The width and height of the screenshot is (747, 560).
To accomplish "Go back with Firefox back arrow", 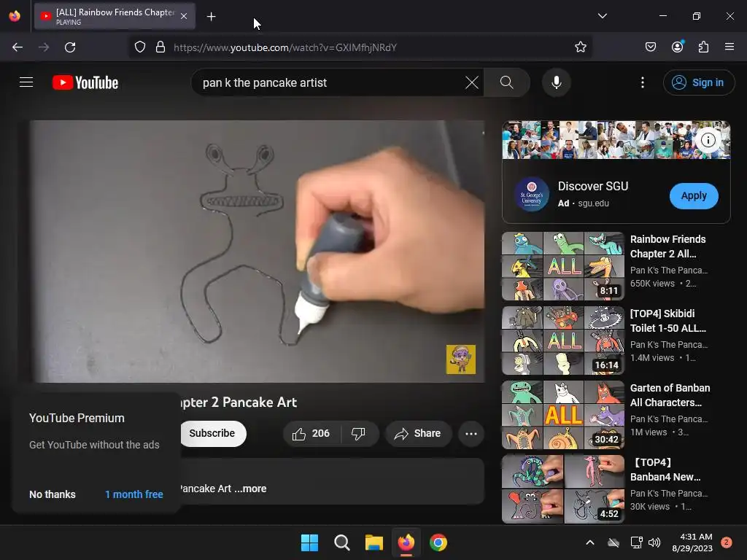I will (18, 47).
